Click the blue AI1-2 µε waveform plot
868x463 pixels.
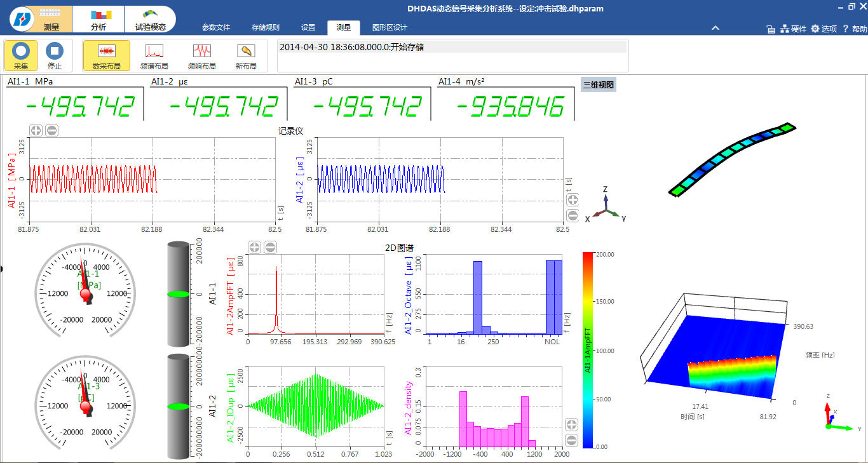coord(440,179)
